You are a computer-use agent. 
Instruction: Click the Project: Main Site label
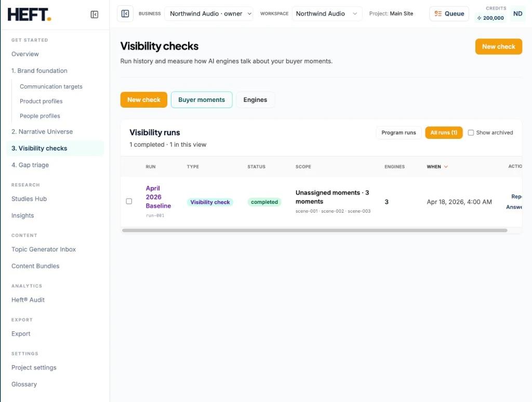click(391, 14)
